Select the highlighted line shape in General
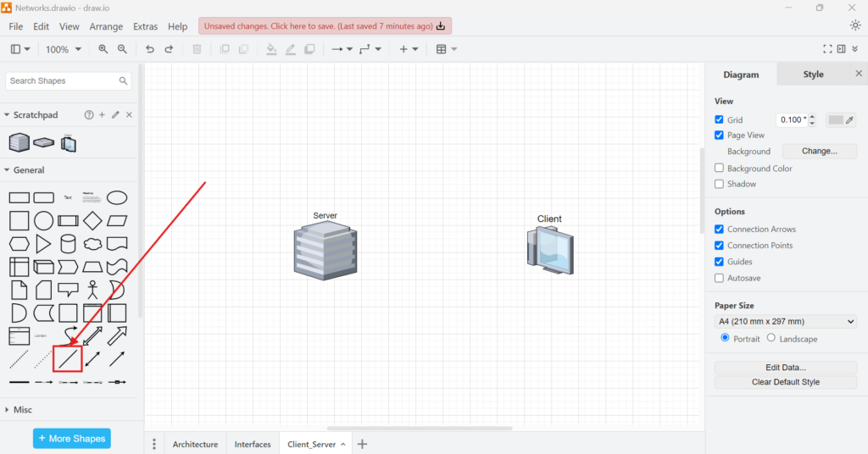868x454 pixels. click(68, 359)
